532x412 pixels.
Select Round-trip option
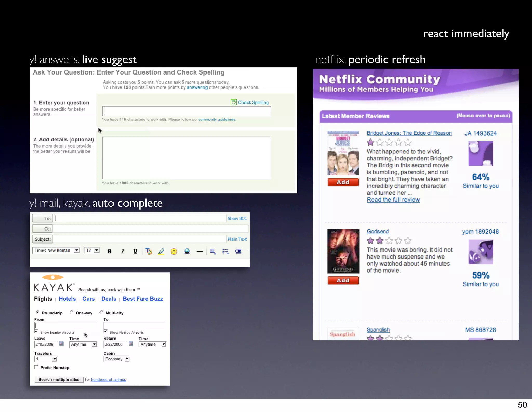pyautogui.click(x=38, y=312)
